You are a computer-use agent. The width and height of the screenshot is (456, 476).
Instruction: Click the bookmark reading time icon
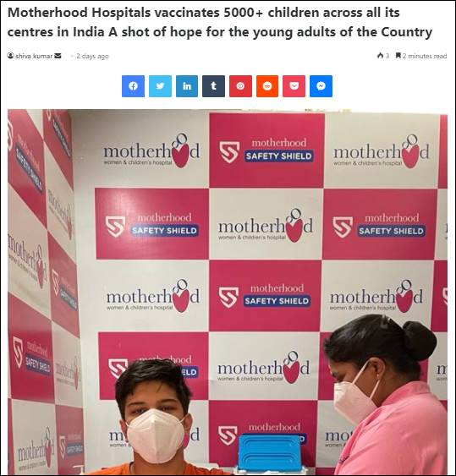[398, 56]
